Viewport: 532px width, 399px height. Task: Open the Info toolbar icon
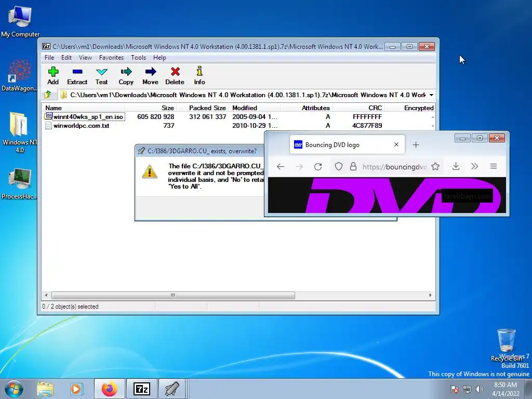point(199,76)
